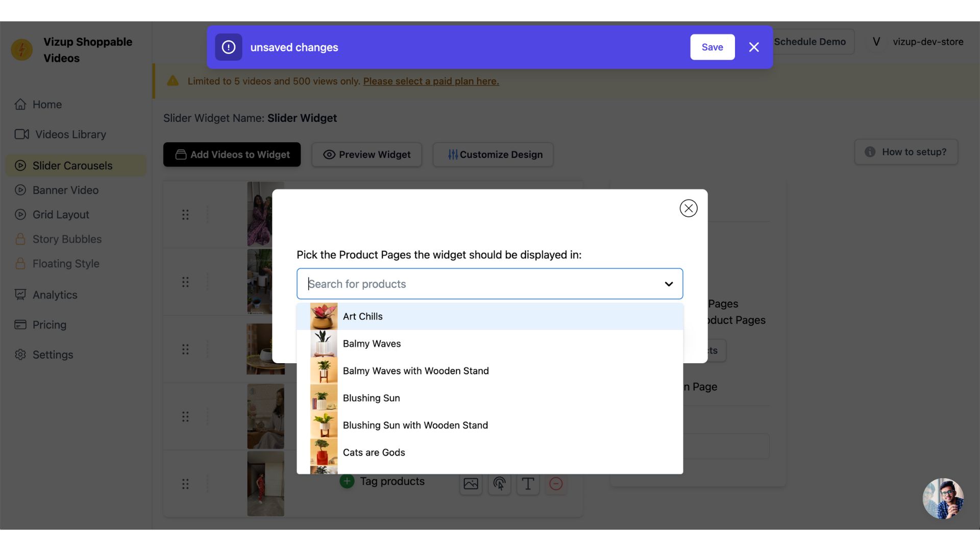Click the image/media toolbar icon
980x551 pixels.
pyautogui.click(x=471, y=482)
